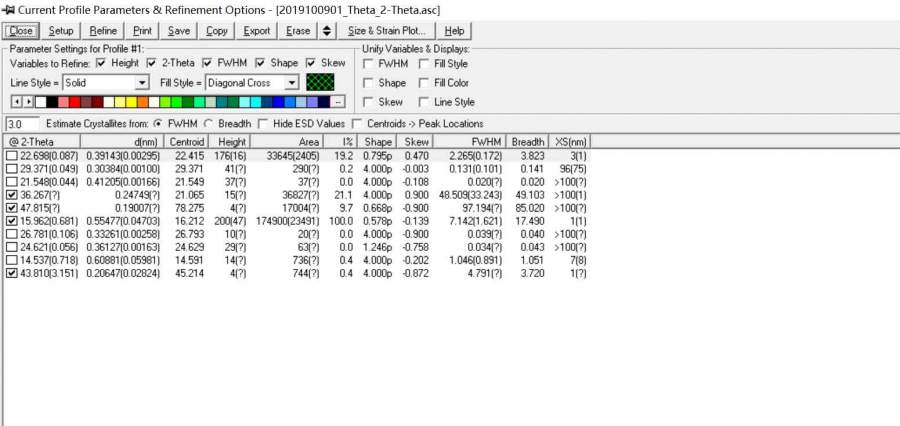Click the 3.0 value input field
Screen dimensions: 900x426
22,123
